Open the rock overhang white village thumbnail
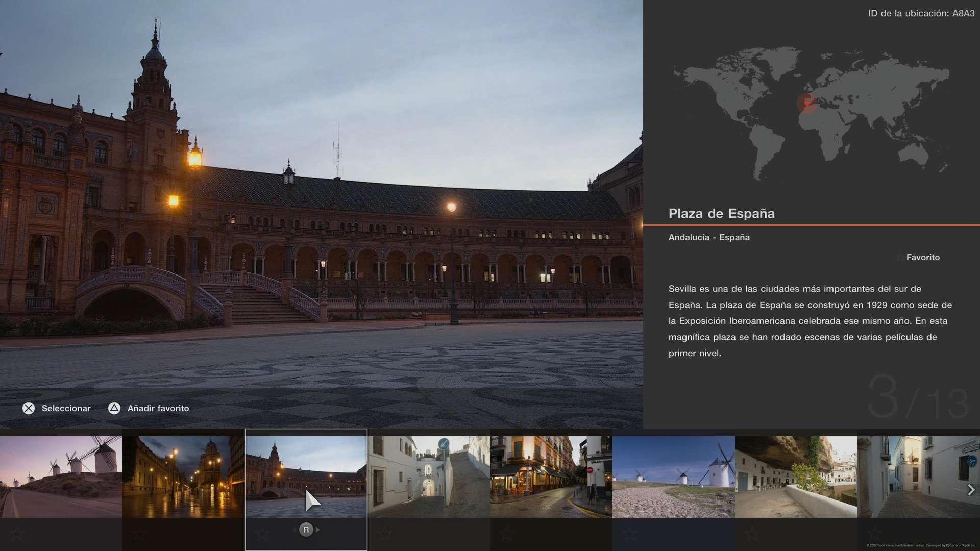This screenshot has height=551, width=980. [x=796, y=477]
